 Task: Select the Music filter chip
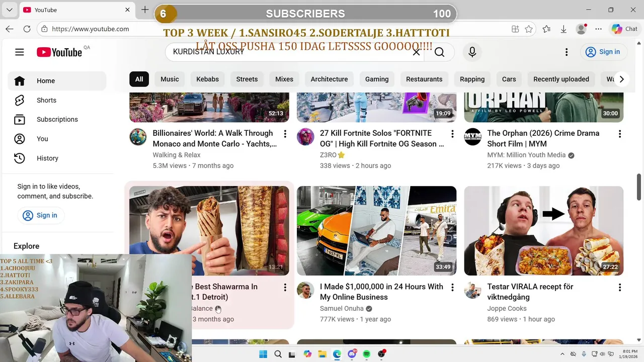pos(170,79)
